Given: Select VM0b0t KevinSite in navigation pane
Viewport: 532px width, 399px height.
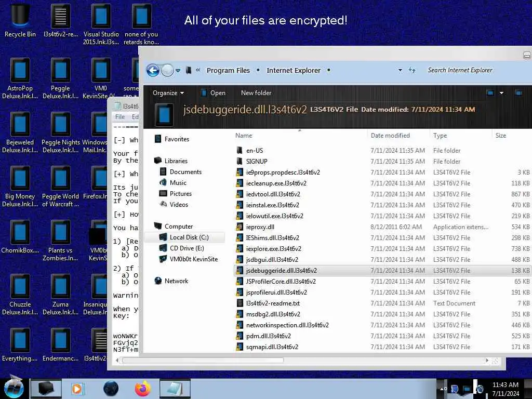Looking at the screenshot, I should [189, 259].
